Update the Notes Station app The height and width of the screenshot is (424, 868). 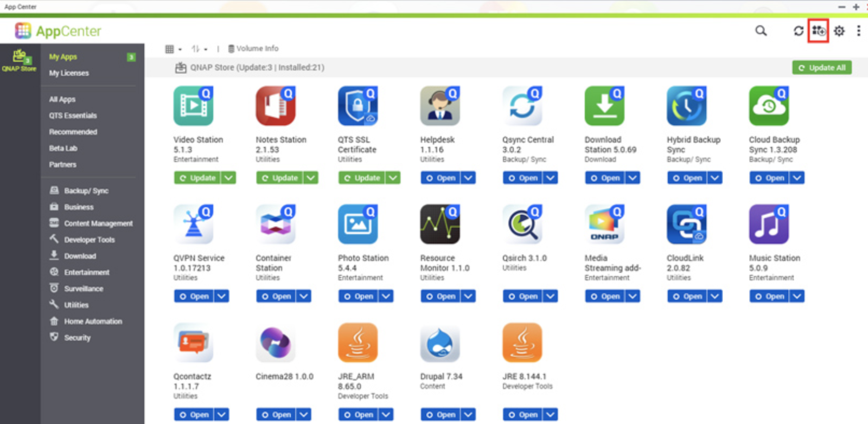(280, 178)
